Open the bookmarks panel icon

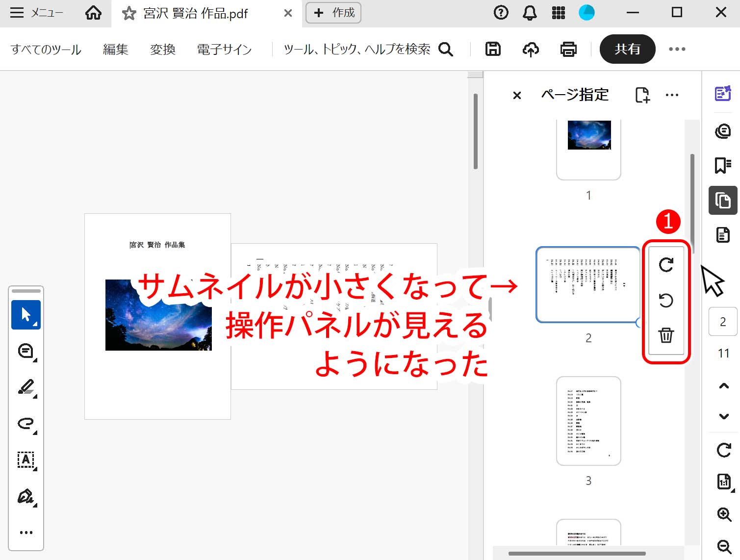coord(723,165)
